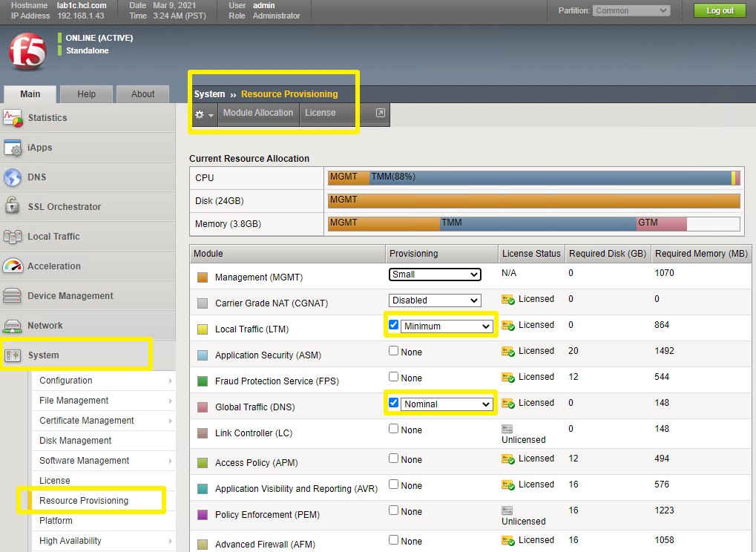
Task: Open the Module Allocation tab
Action: click(x=258, y=113)
